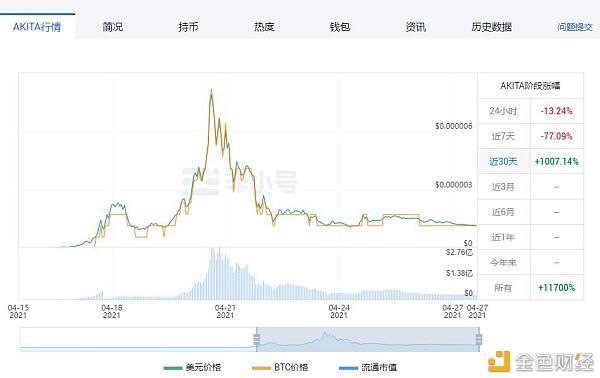
Task: Select the 近1年 period row
Action: coord(530,237)
